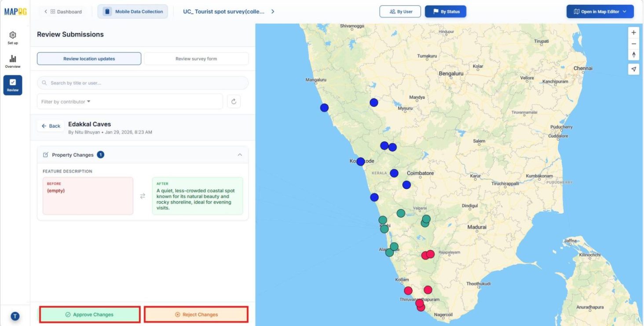Toggle the By Status view
Viewport: 644px width, 326px height.
pos(445,11)
